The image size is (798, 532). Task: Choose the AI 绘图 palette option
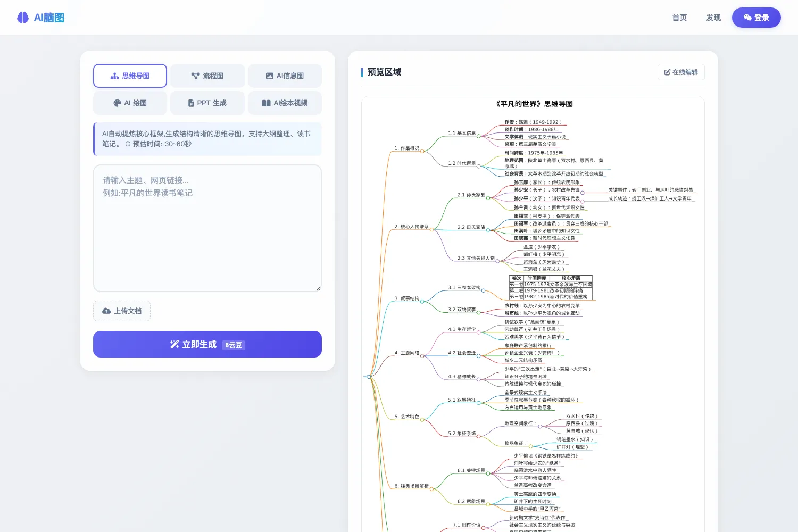[x=130, y=103]
